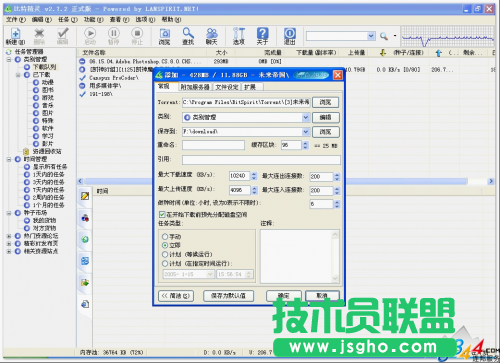Image resolution: width=500 pixels, height=363 pixels.
Task: Open the 类别 category dropdown in the dialog
Action: coord(305,117)
